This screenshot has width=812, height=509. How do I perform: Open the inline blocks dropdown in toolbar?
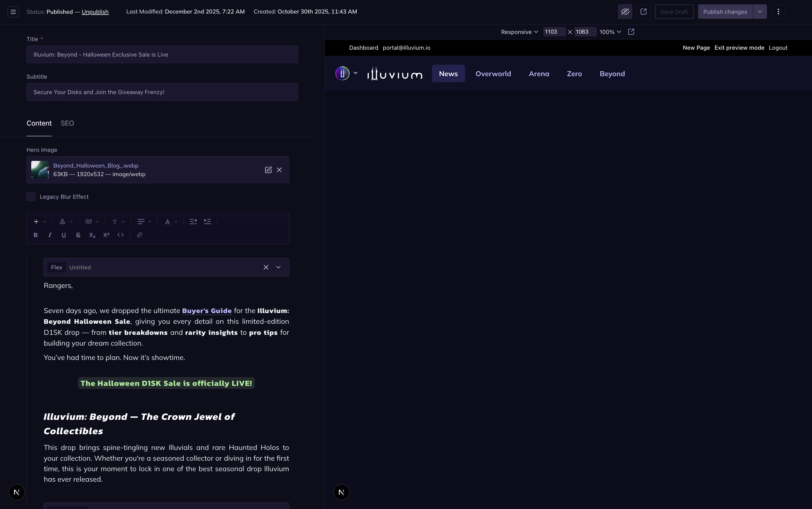point(92,221)
